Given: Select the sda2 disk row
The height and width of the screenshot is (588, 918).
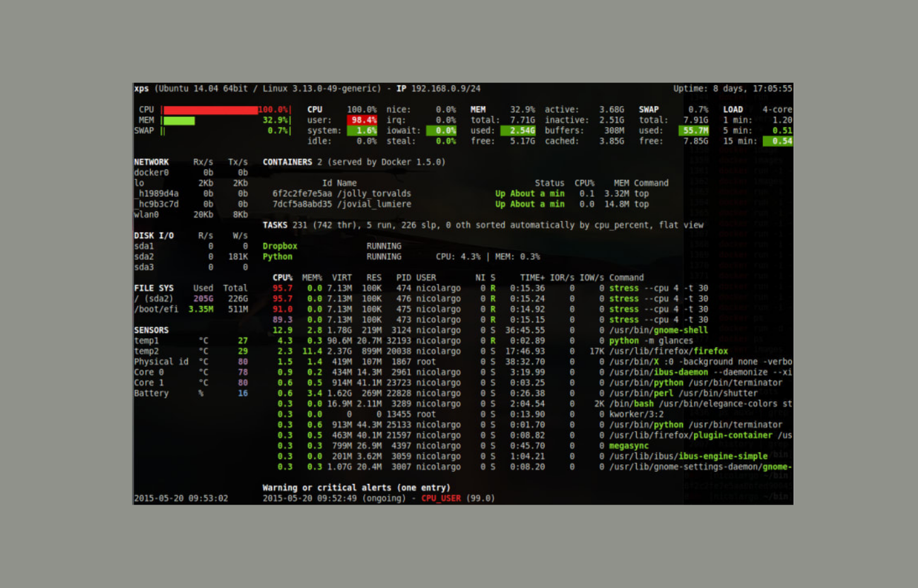Looking at the screenshot, I should 191,257.
